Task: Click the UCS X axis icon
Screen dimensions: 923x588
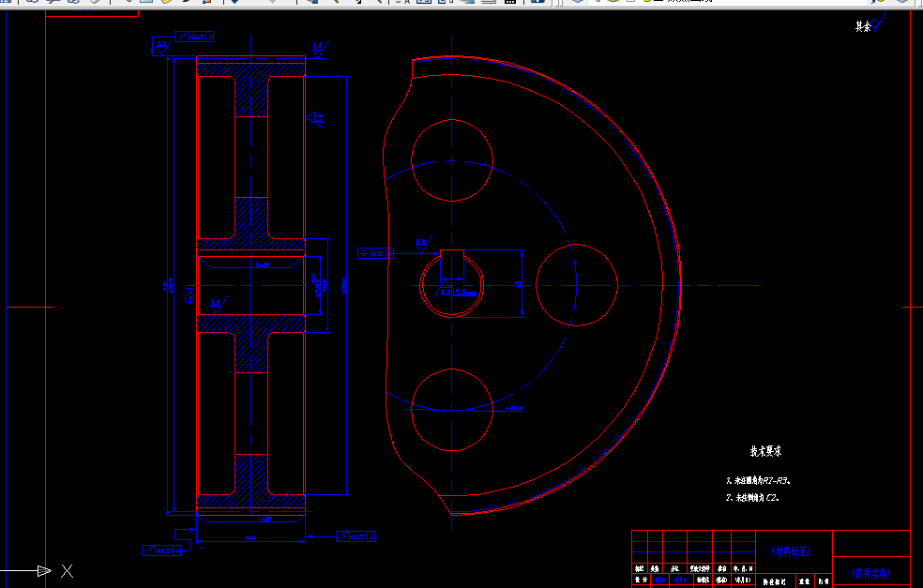Action: click(x=37, y=571)
